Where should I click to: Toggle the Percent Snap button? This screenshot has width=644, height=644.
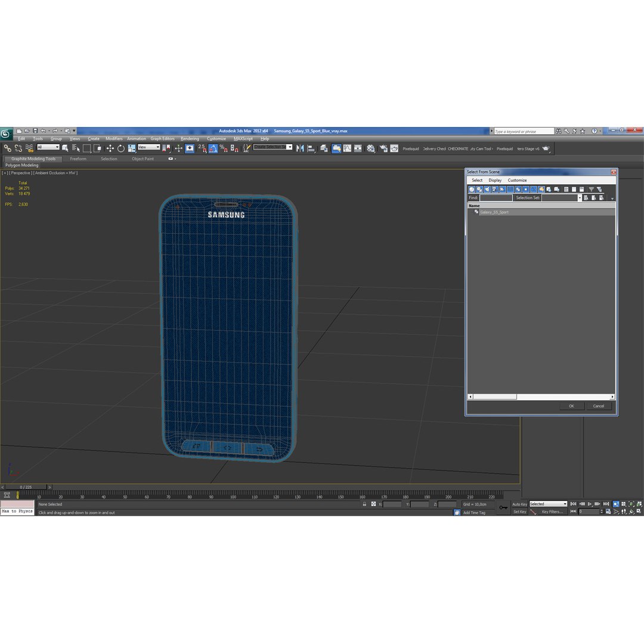[x=224, y=148]
